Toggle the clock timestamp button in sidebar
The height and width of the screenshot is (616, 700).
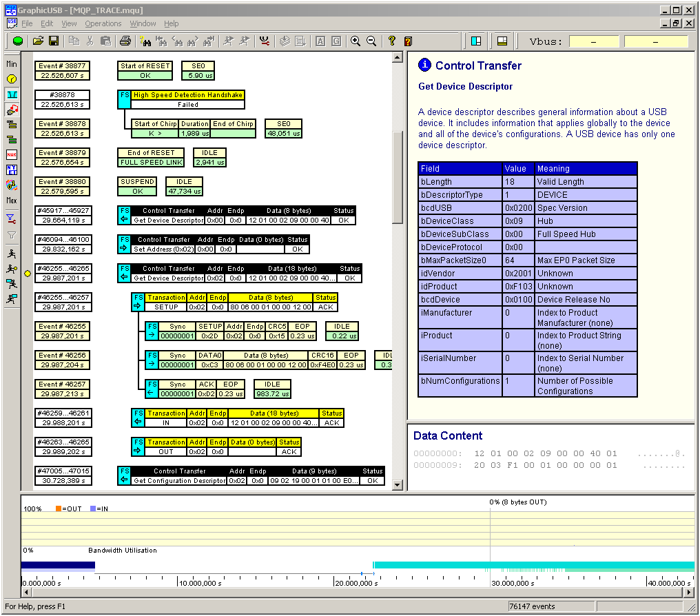point(12,79)
